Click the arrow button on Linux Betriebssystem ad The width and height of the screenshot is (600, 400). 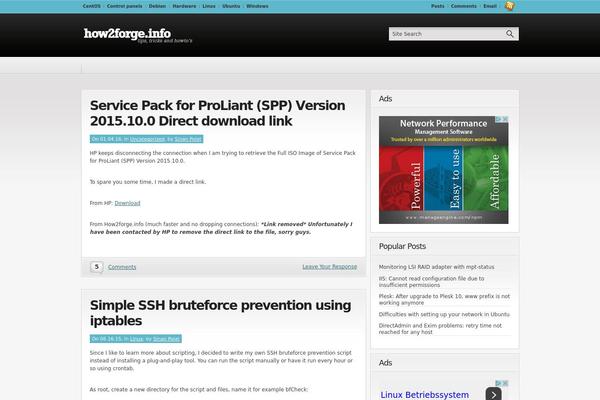pos(494,394)
